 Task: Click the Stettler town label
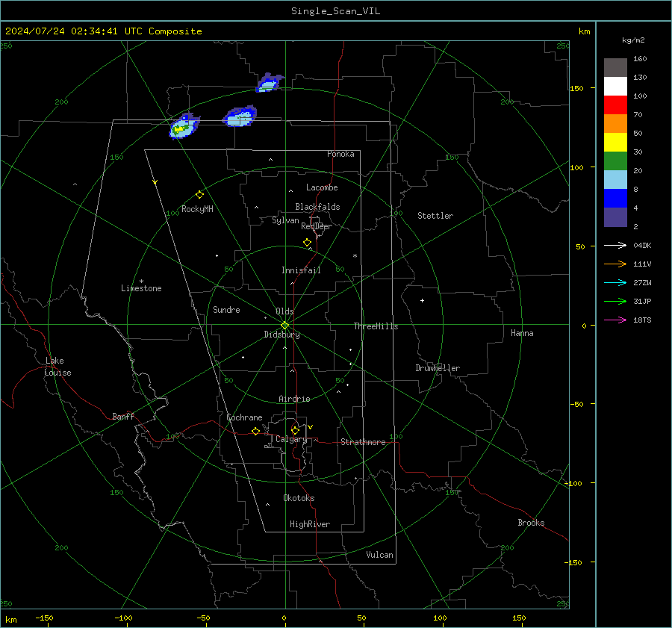point(435,216)
